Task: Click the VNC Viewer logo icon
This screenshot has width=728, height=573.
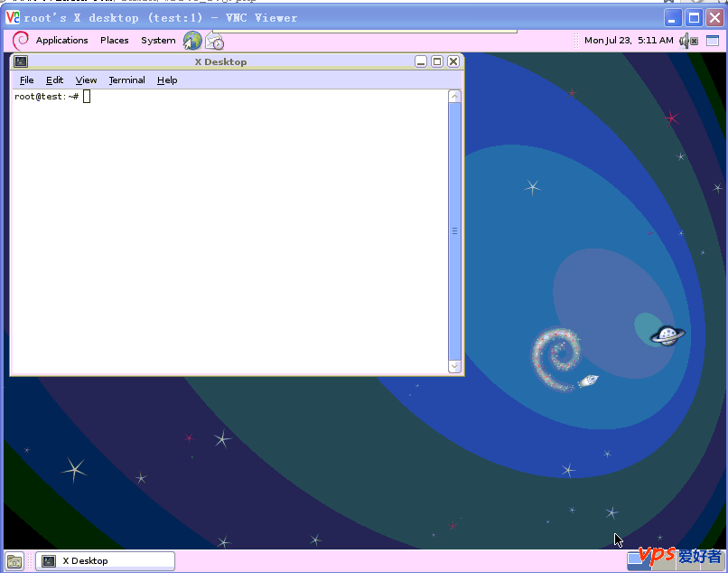Action: coord(13,18)
